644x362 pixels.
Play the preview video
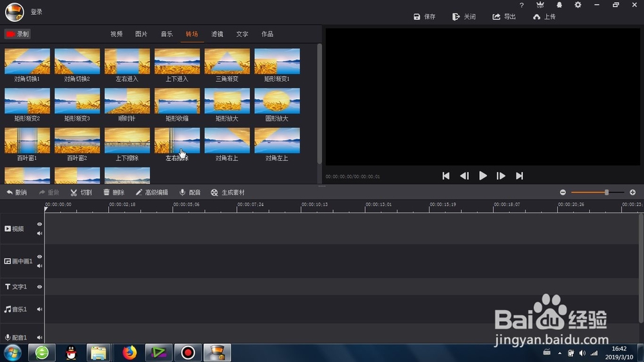coord(482,176)
